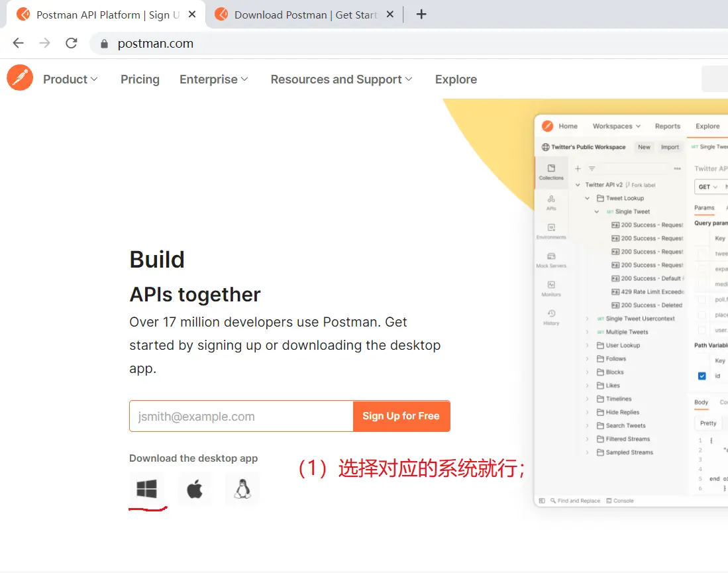Open the Pricing page
Image resolution: width=728 pixels, height=573 pixels.
tap(140, 79)
